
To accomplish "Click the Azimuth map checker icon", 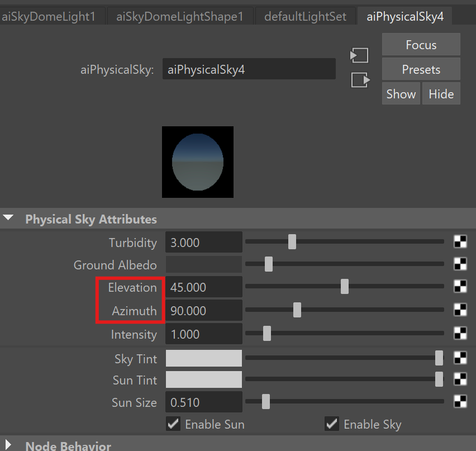I will click(460, 310).
